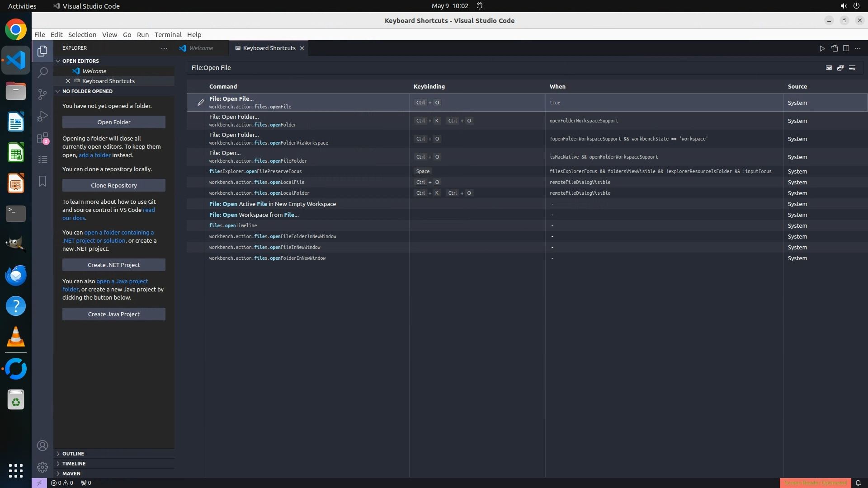Launch Thunderbird from the dock
The width and height of the screenshot is (868, 488).
(16, 275)
